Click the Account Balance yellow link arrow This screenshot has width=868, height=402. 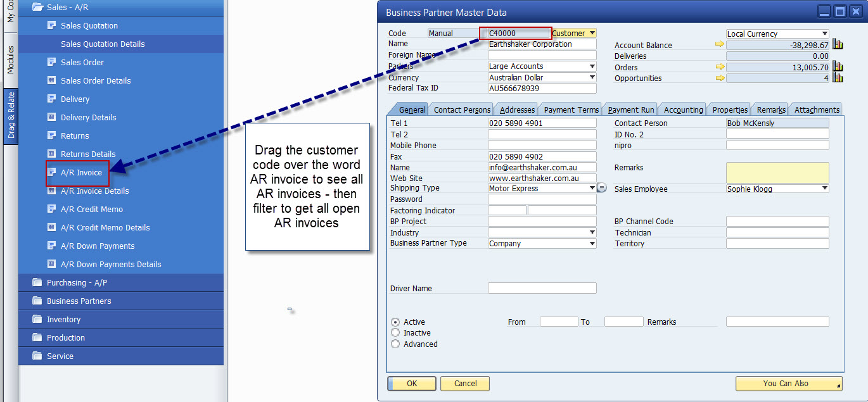click(719, 44)
